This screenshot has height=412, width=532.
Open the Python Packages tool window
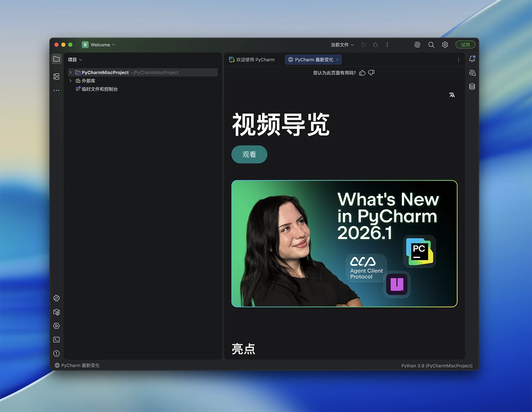pyautogui.click(x=56, y=312)
